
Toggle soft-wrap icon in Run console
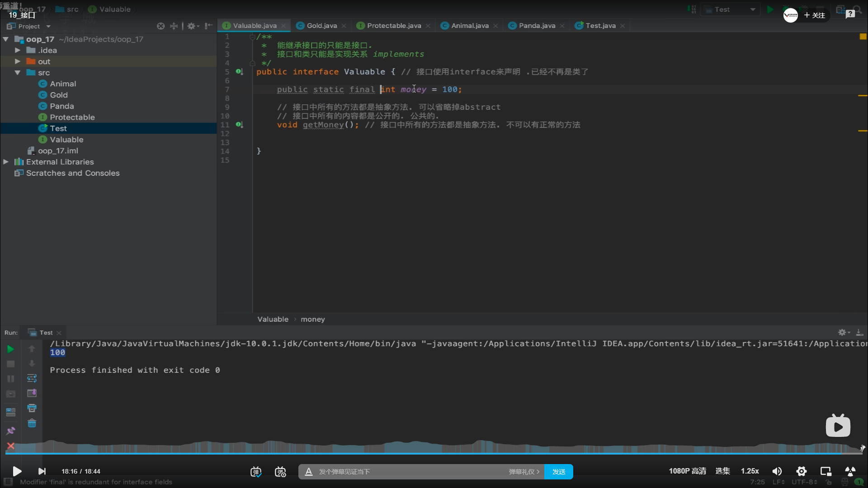[x=32, y=378]
